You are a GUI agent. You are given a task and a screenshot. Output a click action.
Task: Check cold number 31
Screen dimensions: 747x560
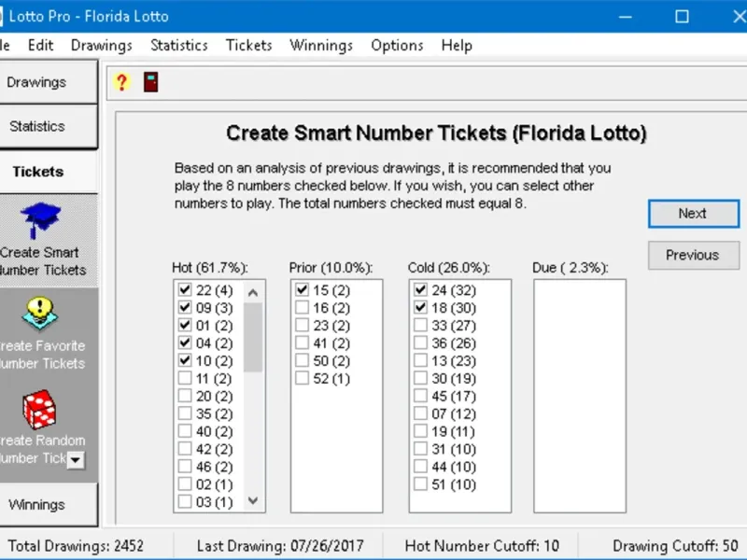coord(420,449)
